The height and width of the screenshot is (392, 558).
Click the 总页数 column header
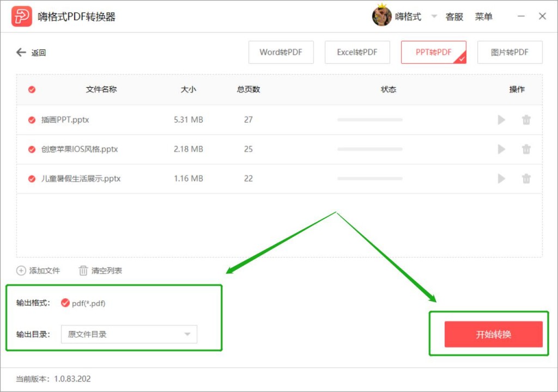point(248,89)
